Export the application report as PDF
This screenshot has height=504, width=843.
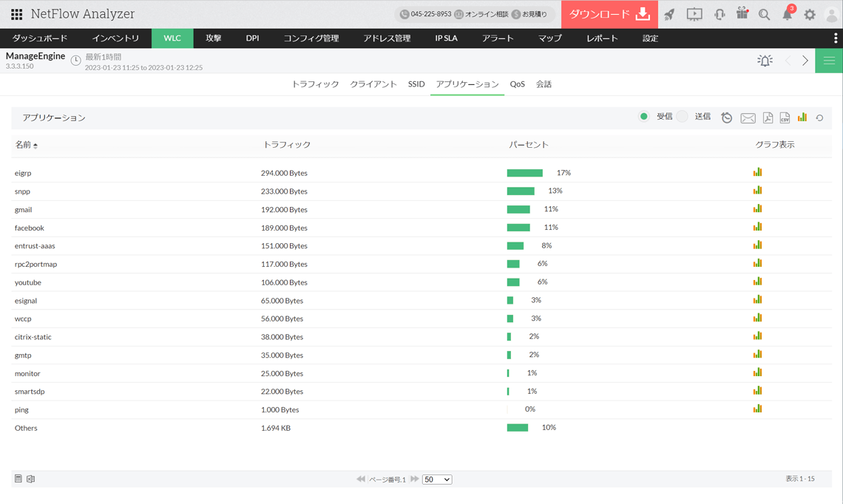pos(768,118)
